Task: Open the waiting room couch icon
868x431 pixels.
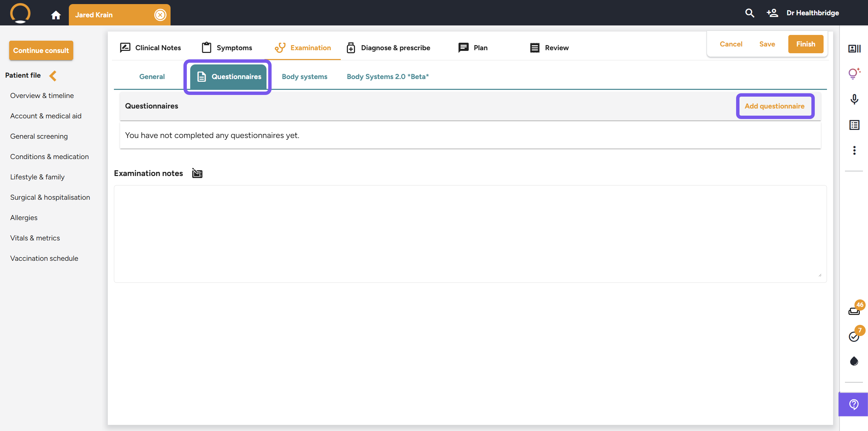Action: (854, 311)
